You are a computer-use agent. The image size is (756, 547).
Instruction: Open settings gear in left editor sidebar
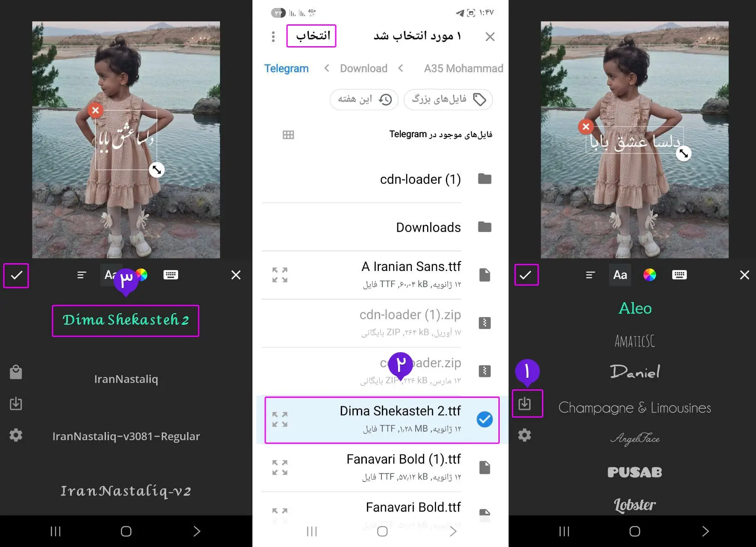[x=16, y=435]
